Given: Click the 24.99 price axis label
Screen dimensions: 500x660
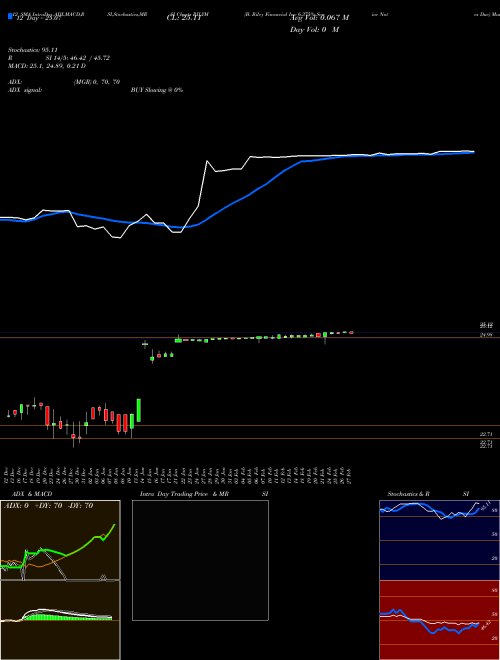Looking at the screenshot, I should [x=486, y=335].
